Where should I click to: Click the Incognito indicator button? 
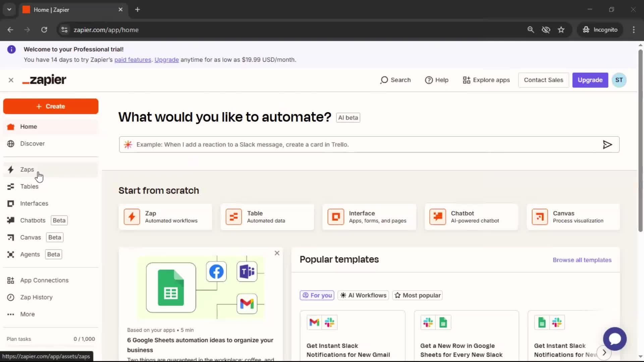click(x=600, y=30)
